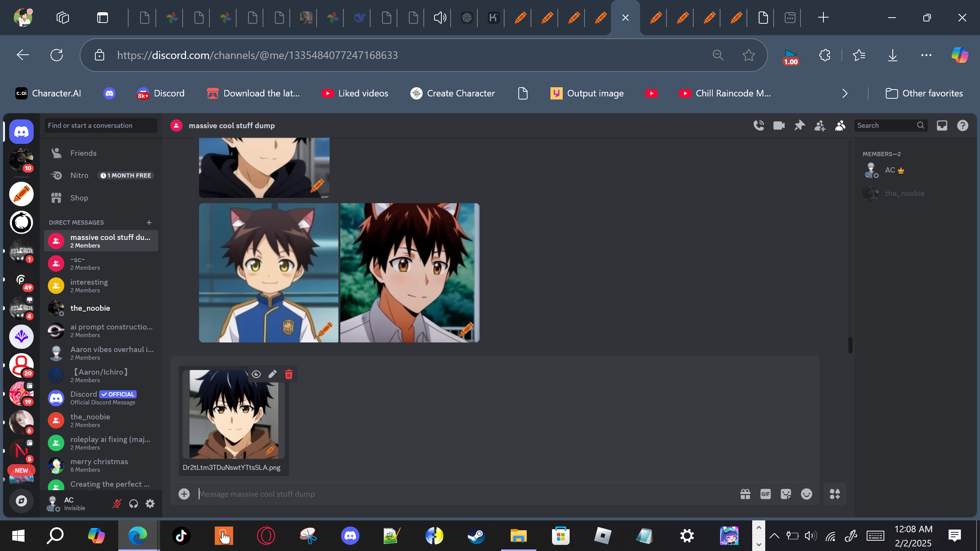Open the emoji picker
This screenshot has height=551, width=980.
[x=806, y=494]
